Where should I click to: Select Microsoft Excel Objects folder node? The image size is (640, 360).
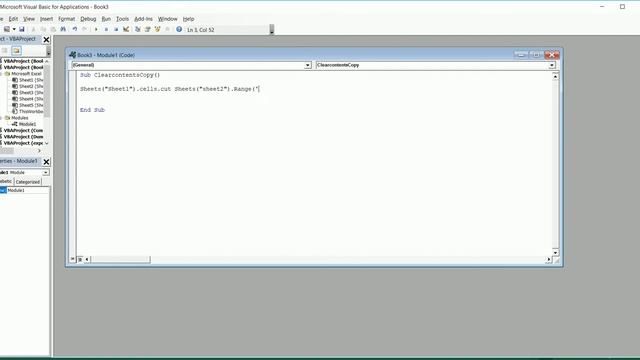point(23,73)
